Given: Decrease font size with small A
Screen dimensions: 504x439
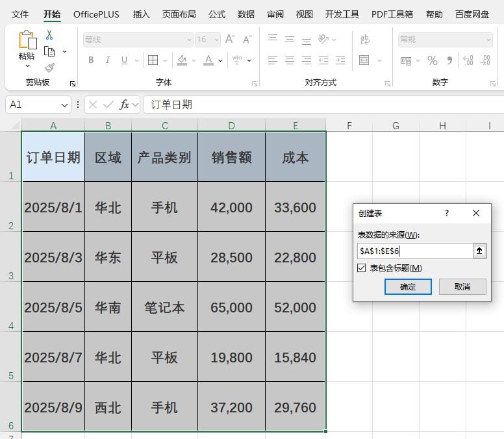Looking at the screenshot, I should pyautogui.click(x=247, y=39).
